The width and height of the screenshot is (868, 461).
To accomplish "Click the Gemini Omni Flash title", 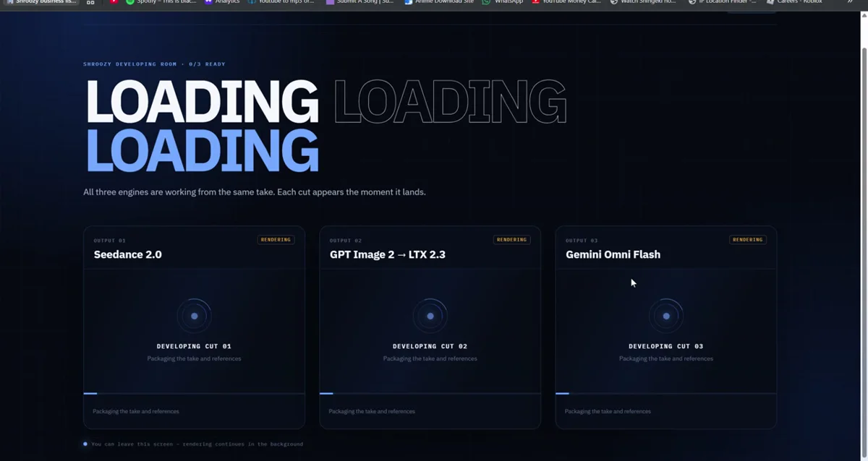I will click(x=613, y=254).
